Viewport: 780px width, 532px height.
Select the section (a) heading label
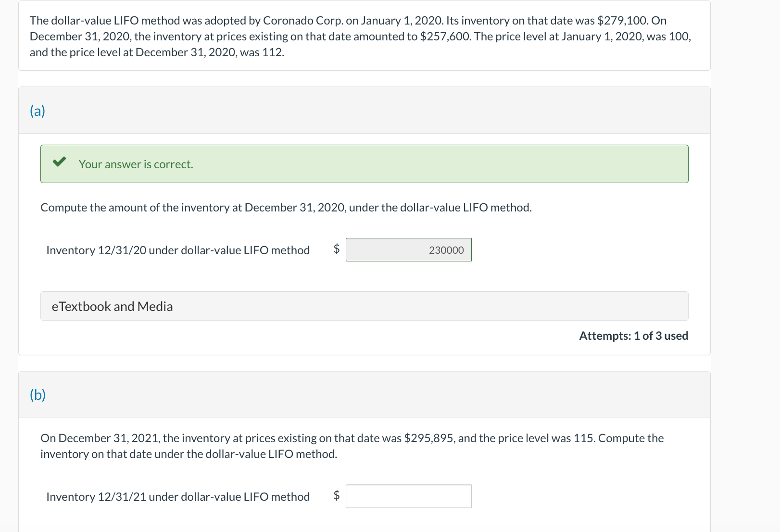tap(38, 110)
